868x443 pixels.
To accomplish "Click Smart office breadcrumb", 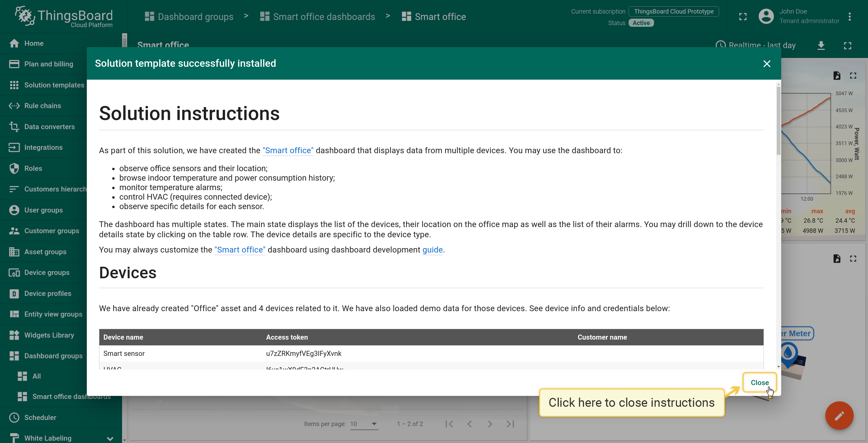I will [434, 17].
